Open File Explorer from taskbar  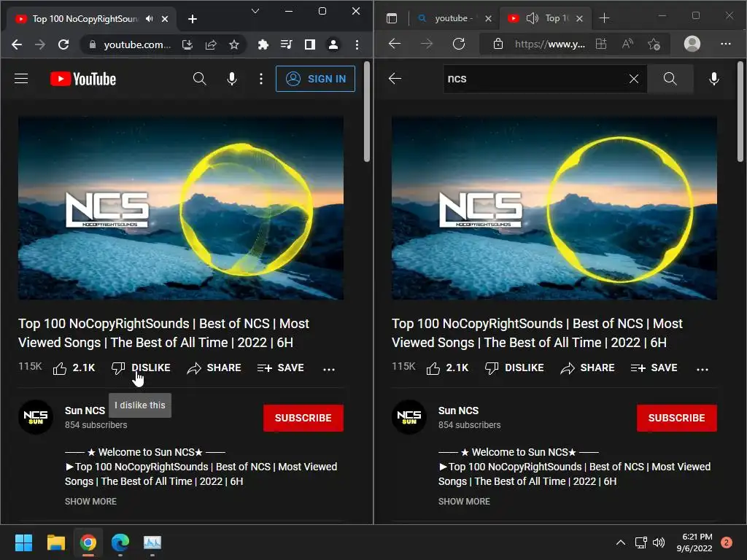pyautogui.click(x=55, y=542)
